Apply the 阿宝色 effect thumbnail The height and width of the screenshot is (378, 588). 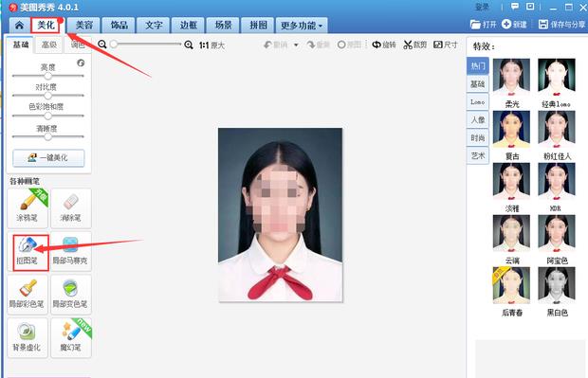pos(557,233)
